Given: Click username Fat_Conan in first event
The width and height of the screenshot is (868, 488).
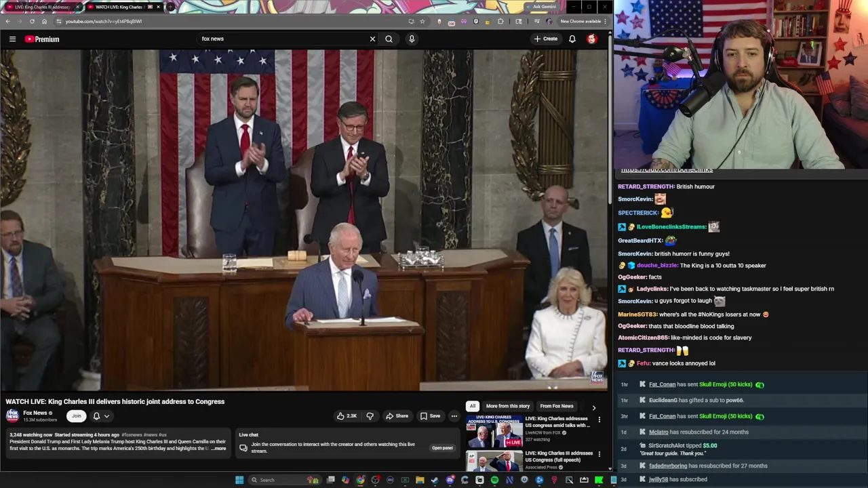Looking at the screenshot, I should click(662, 385).
